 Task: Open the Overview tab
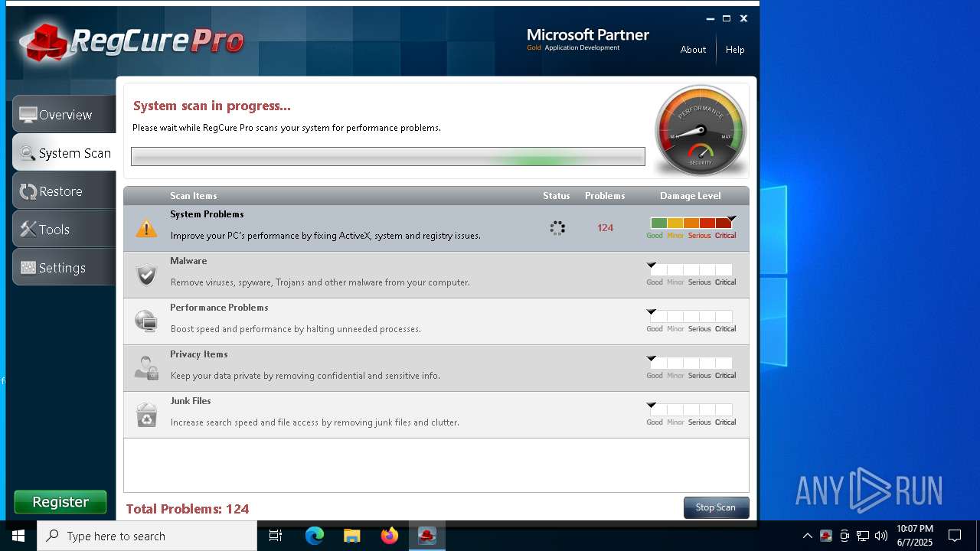point(64,115)
